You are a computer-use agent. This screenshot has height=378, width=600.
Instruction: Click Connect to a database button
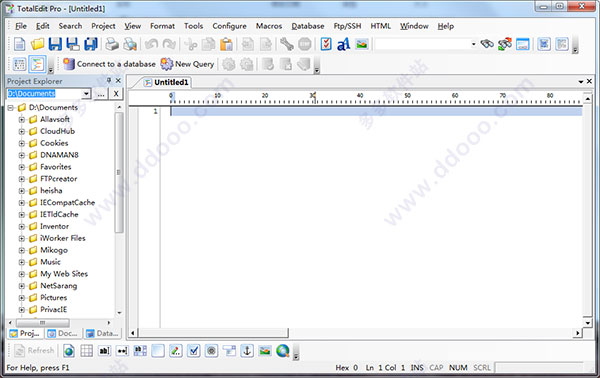coord(109,64)
